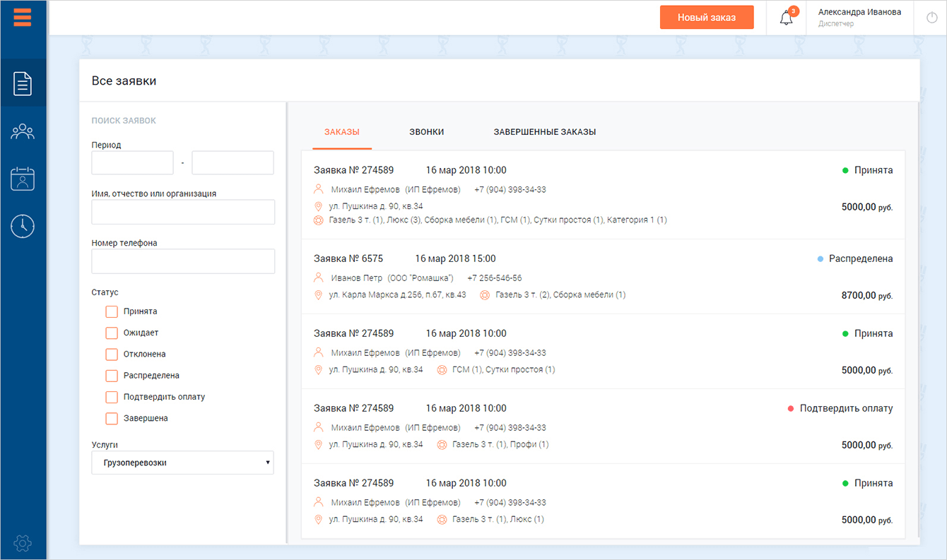Image resolution: width=947 pixels, height=560 pixels.
Task: Open the hamburger menu icon
Action: (23, 17)
